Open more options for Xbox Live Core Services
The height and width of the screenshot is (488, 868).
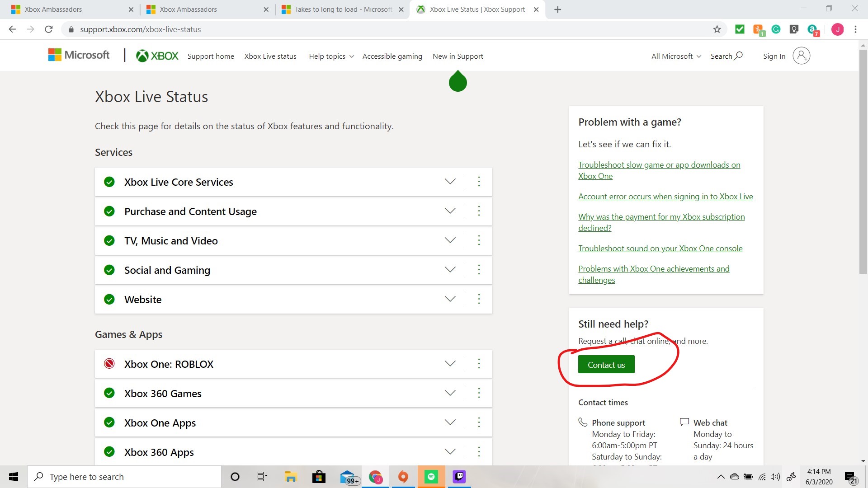pyautogui.click(x=479, y=182)
